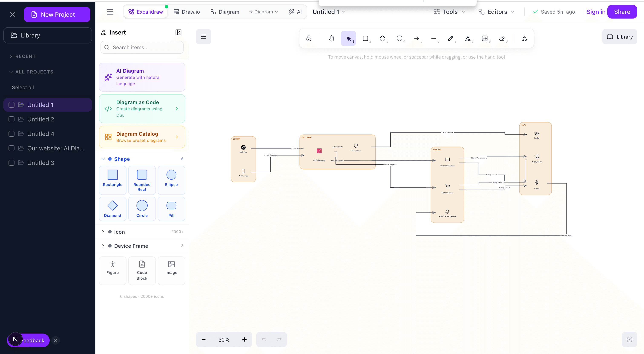Viewport: 644px width, 354px height.
Task: Collapse the Shape category
Action: pos(142,159)
